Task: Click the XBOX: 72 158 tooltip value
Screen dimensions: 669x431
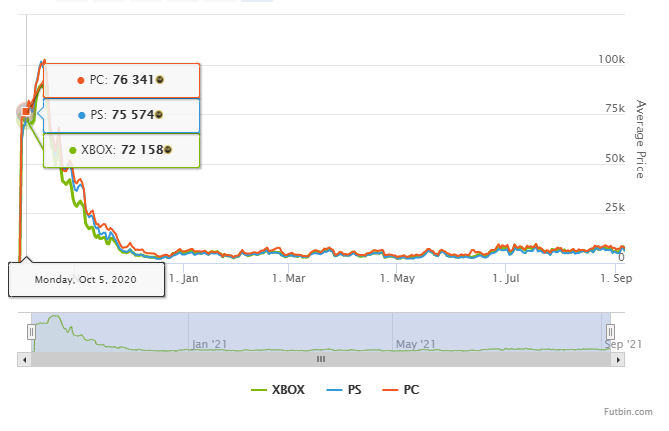Action: [122, 150]
